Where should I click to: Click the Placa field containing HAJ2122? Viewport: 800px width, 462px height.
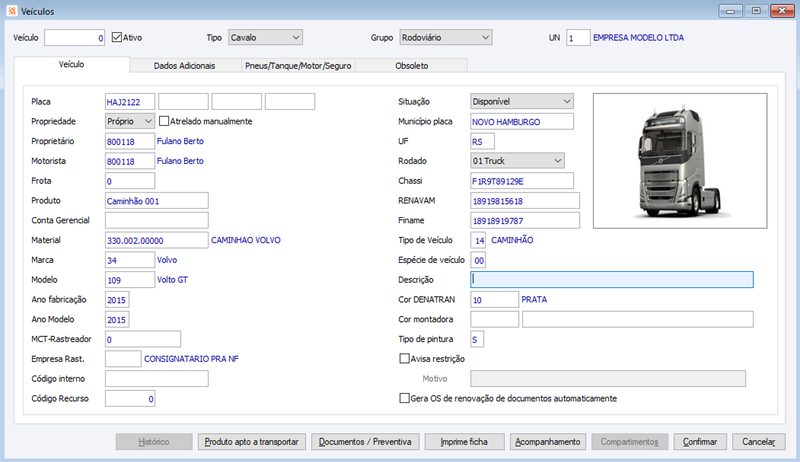point(130,101)
